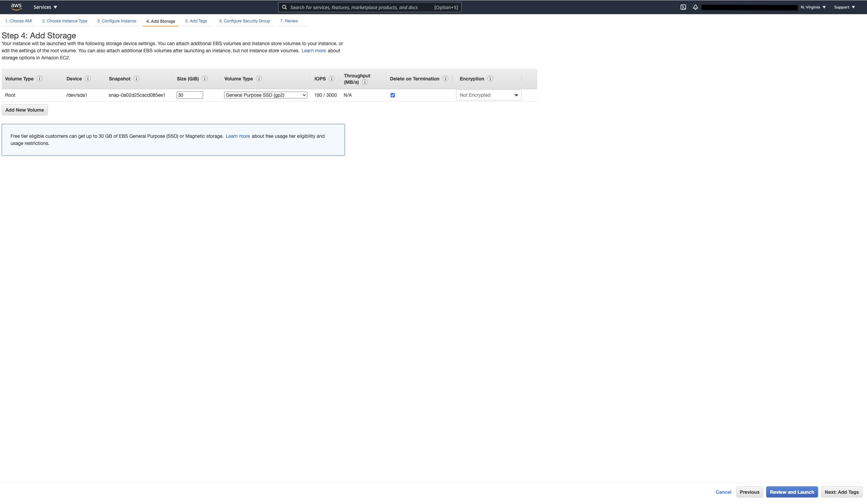This screenshot has width=867, height=504.
Task: Click info icon beside Size (GiB)
Action: click(x=204, y=79)
